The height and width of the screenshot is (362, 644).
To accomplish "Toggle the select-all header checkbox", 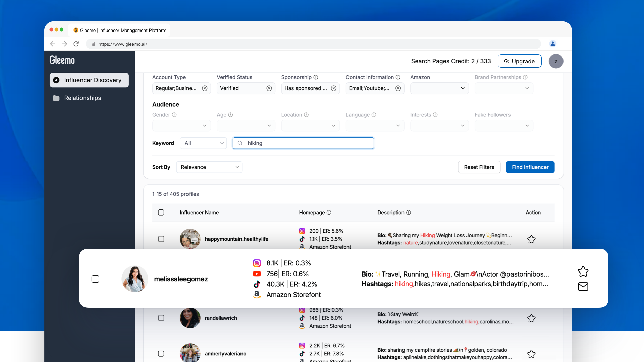I will point(161,213).
